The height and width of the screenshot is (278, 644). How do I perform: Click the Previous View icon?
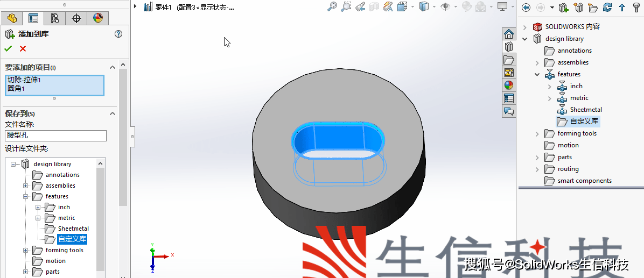360,7
